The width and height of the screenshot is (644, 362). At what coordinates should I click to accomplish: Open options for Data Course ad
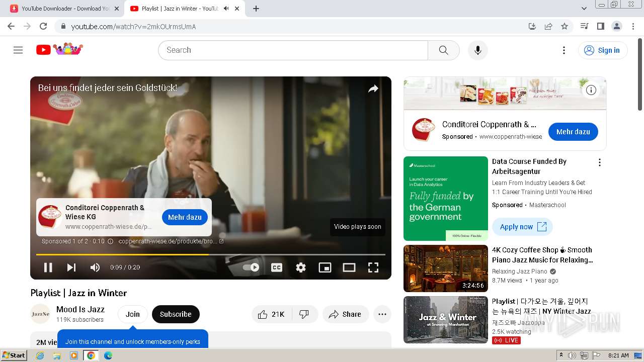pos(599,162)
